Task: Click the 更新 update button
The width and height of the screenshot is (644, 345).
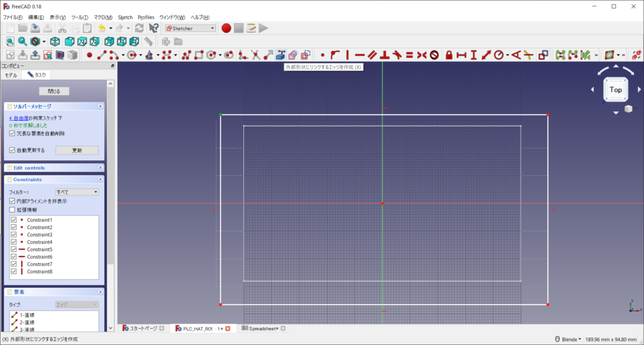Action: click(x=77, y=150)
